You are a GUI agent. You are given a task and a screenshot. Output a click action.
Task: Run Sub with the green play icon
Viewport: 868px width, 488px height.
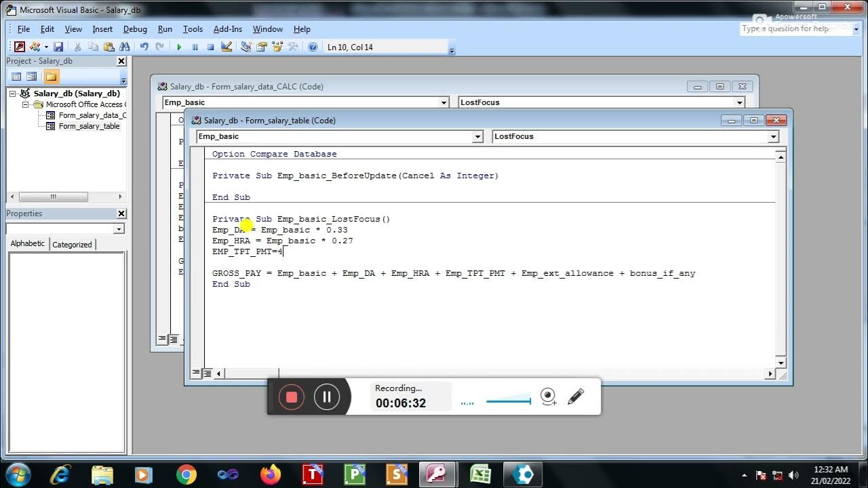(x=179, y=47)
